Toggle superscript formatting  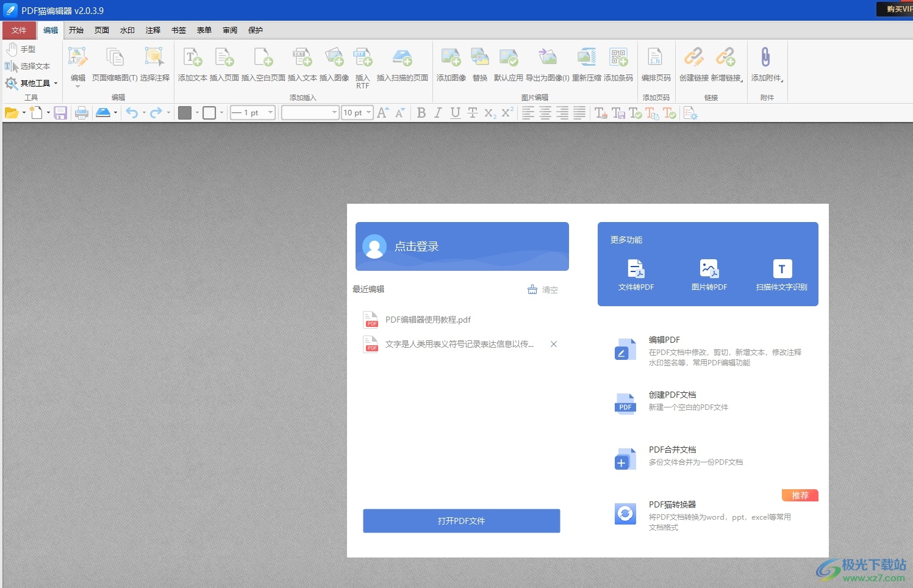(507, 113)
